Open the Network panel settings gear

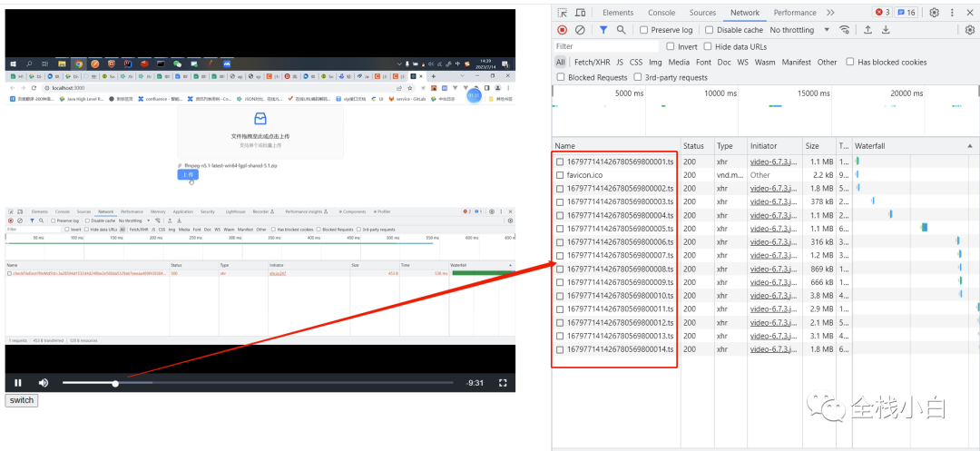coord(970,30)
